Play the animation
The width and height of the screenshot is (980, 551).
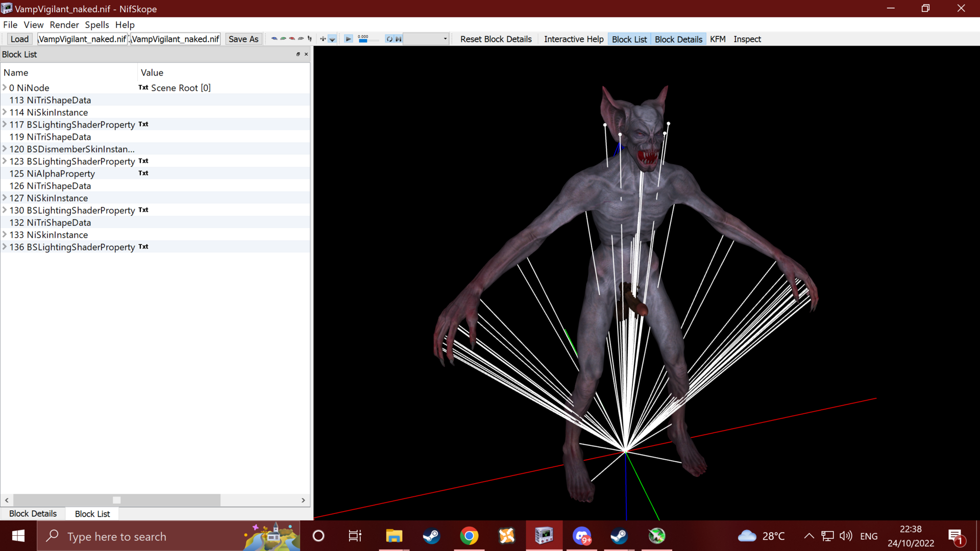point(349,39)
